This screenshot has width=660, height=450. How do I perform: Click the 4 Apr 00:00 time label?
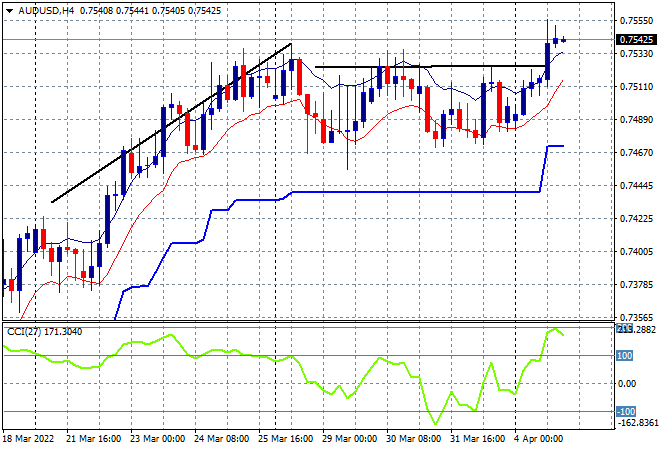click(539, 439)
